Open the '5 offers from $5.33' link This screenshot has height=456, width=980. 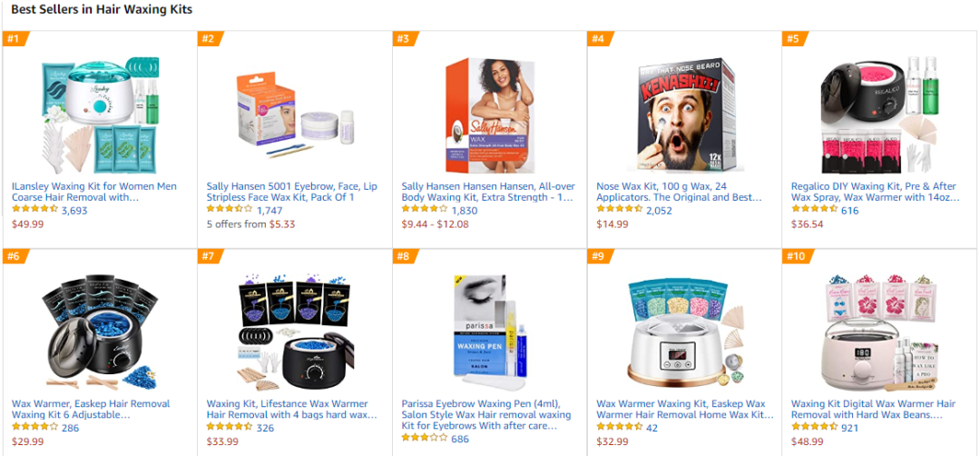point(250,224)
